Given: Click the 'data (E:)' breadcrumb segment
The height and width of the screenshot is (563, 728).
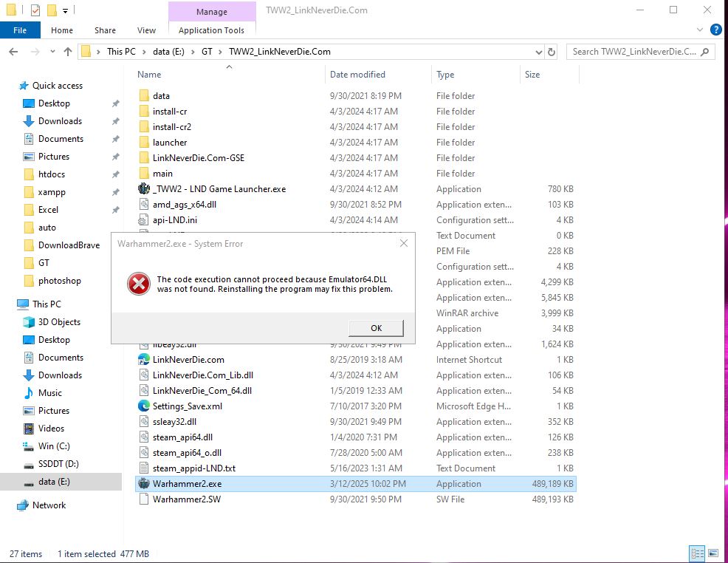Looking at the screenshot, I should (x=168, y=52).
